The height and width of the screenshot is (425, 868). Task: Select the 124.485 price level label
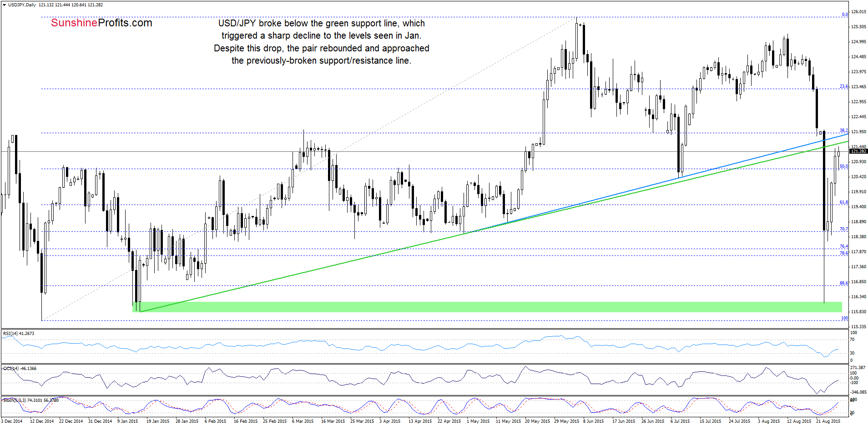point(858,57)
